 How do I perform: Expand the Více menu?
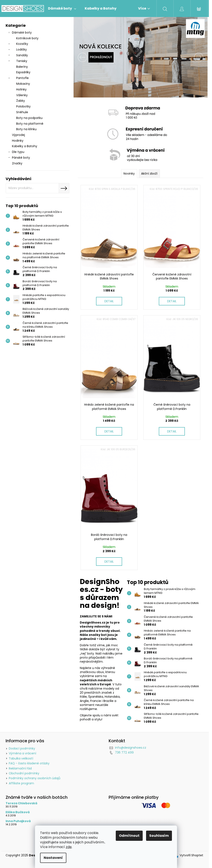coord(144,8)
